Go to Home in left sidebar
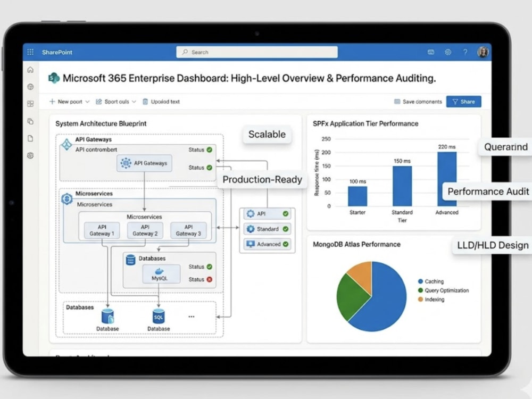The image size is (532, 399). click(30, 70)
